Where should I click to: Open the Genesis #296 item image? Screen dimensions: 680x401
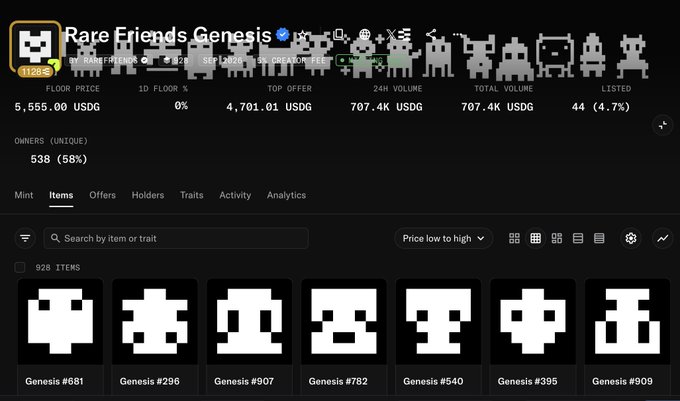(155, 321)
